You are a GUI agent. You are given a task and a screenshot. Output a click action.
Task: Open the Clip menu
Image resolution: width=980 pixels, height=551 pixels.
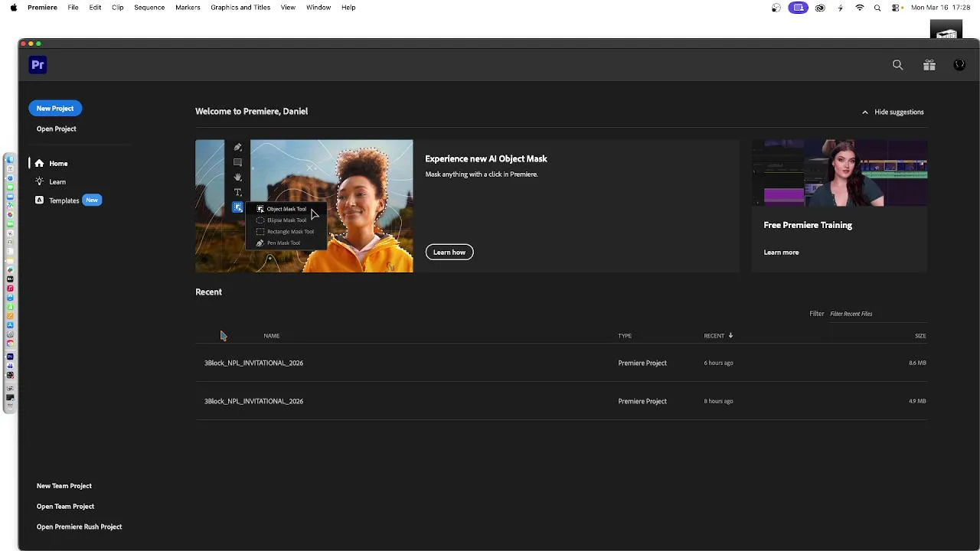pyautogui.click(x=117, y=7)
